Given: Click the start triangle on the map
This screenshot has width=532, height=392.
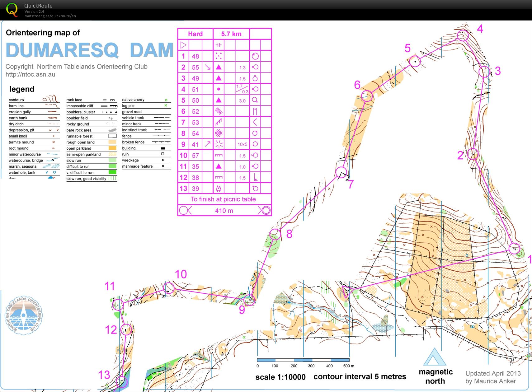Looking at the screenshot, I should click(x=346, y=292).
